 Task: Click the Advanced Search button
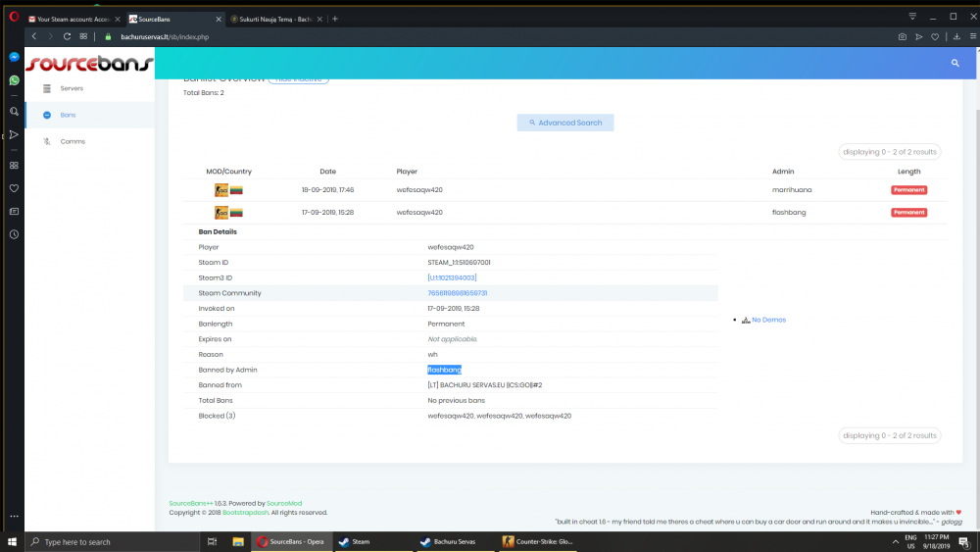point(565,123)
